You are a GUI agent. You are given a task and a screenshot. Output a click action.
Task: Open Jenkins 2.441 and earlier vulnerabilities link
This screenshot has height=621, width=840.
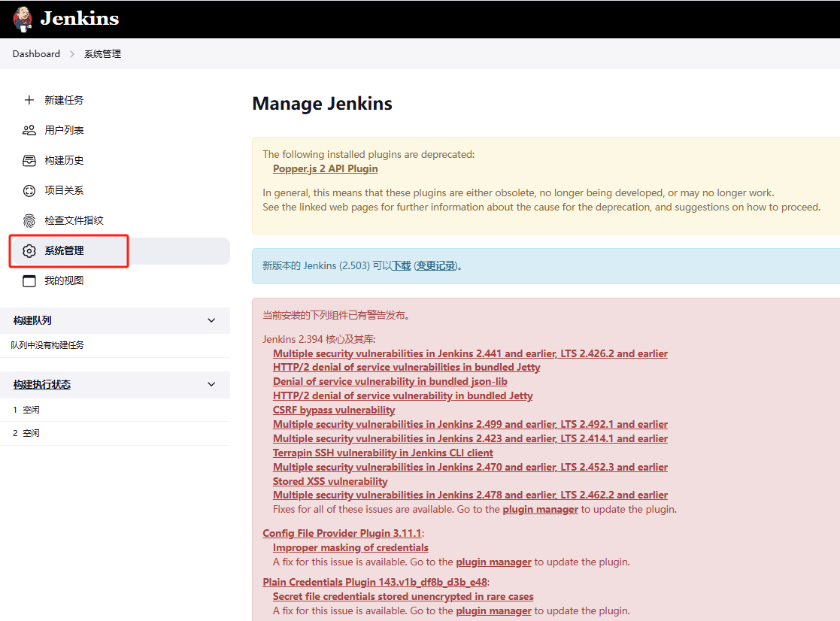click(x=470, y=353)
